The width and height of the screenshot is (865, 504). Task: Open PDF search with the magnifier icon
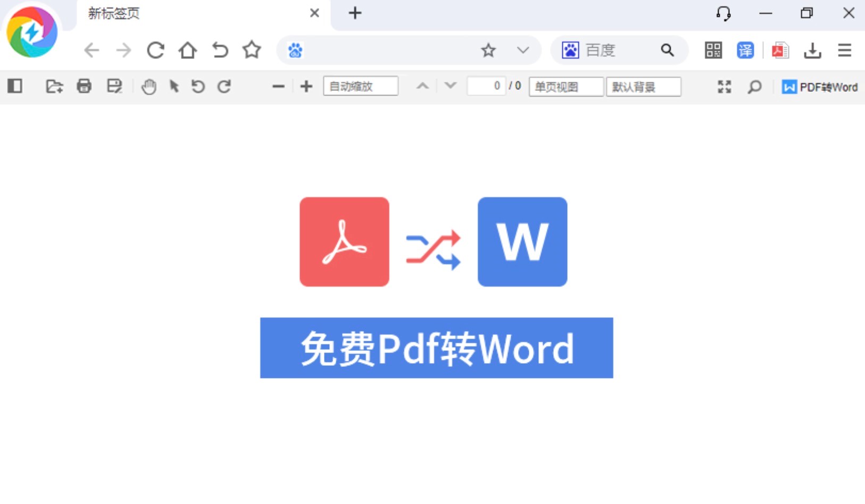755,87
